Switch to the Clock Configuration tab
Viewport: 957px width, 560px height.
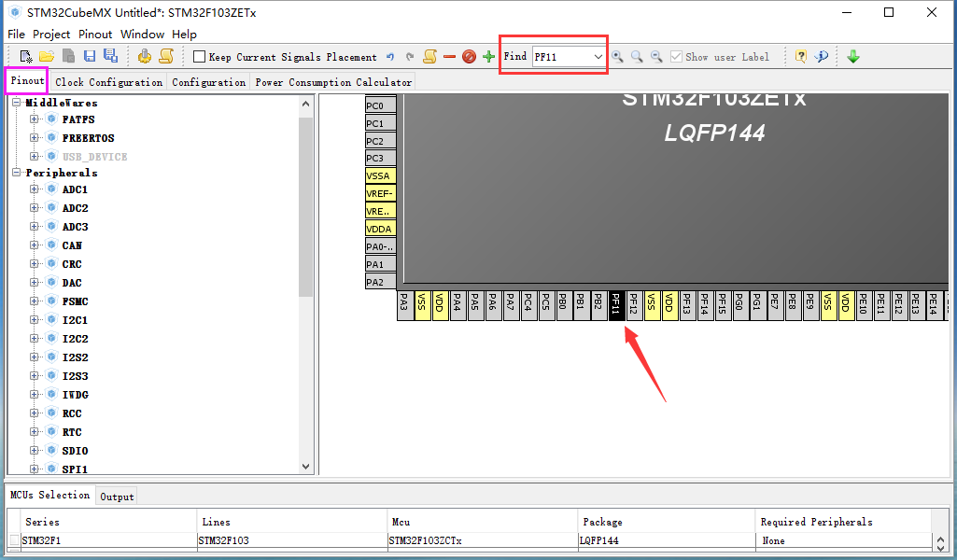pyautogui.click(x=108, y=82)
